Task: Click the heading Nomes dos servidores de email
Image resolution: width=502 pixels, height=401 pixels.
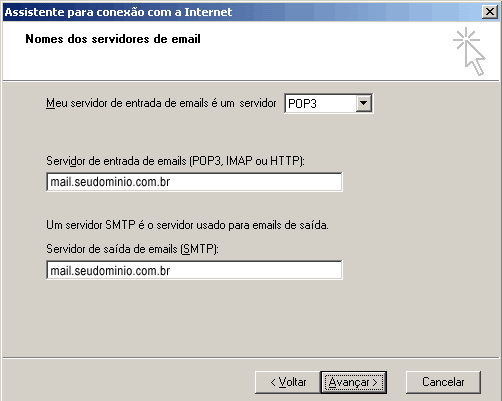Action: (x=113, y=39)
